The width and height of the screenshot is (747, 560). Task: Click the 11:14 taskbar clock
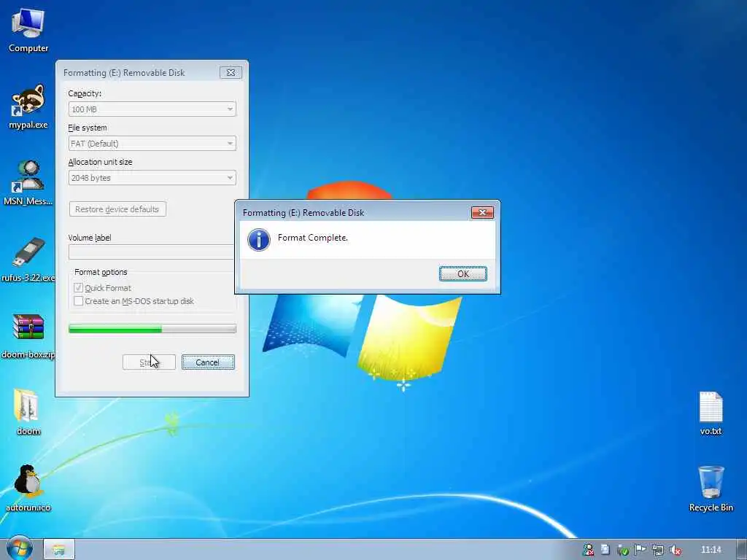711,550
